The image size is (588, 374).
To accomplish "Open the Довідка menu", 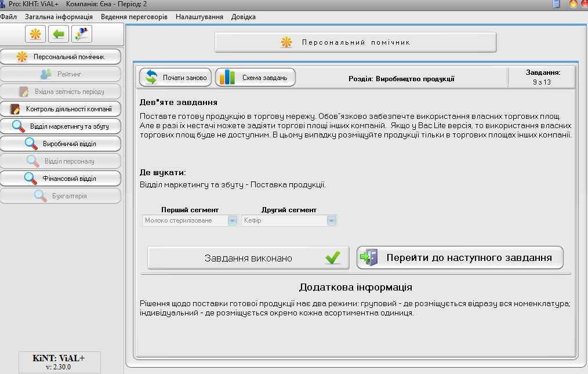I will (x=244, y=17).
